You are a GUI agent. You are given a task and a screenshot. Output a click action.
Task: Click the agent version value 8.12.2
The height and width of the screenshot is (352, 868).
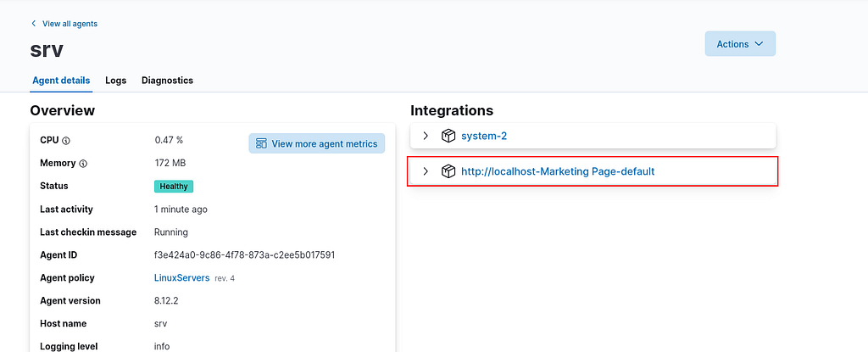(x=166, y=300)
